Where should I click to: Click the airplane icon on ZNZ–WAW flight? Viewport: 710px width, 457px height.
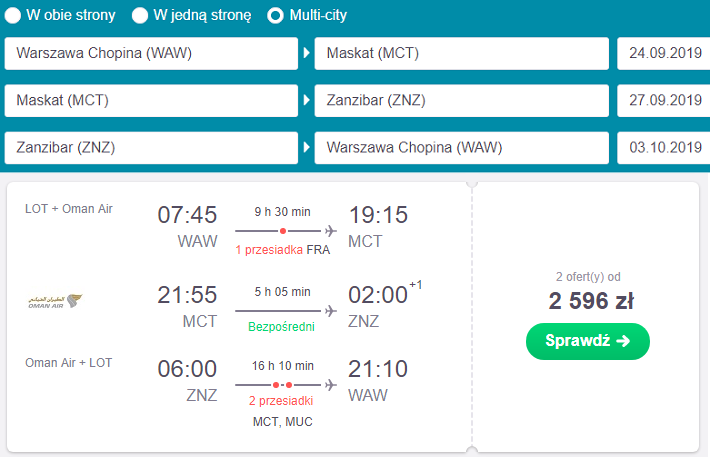pos(331,383)
